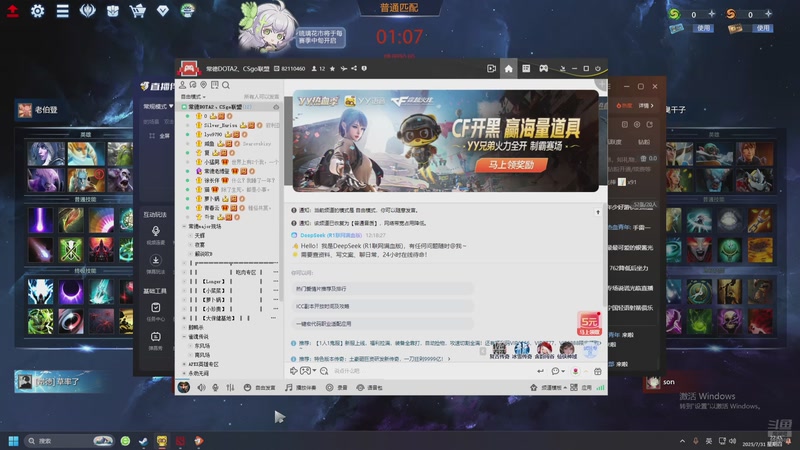Click the 5元 red coupon badge

(589, 323)
